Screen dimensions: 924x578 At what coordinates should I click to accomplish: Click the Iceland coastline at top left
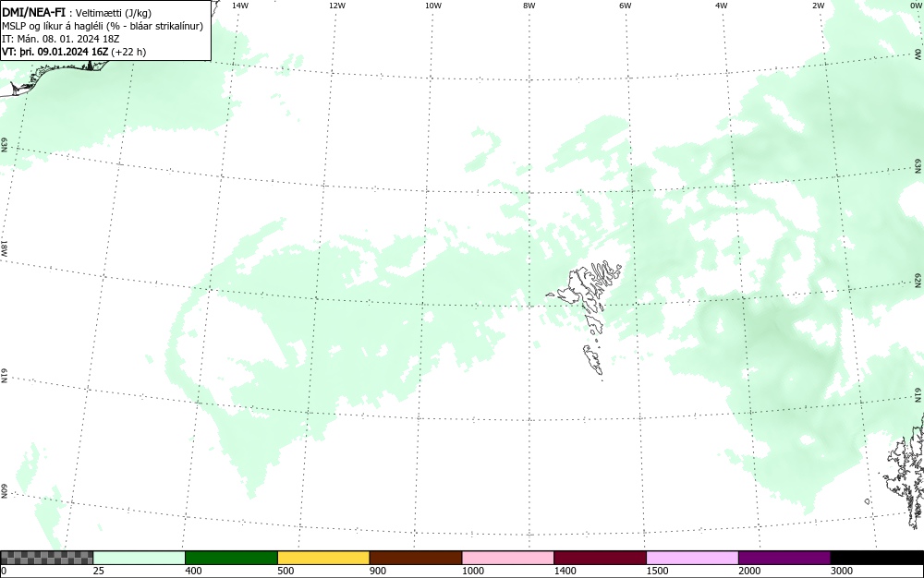[53, 77]
